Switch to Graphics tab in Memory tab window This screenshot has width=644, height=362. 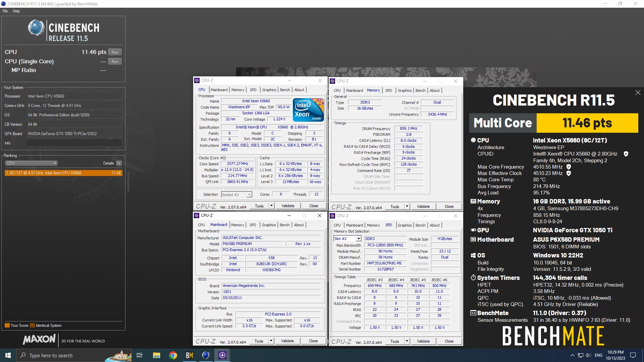click(x=405, y=90)
